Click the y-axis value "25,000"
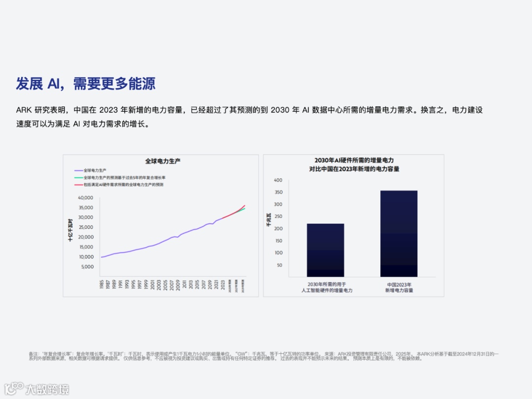 [x=86, y=227]
